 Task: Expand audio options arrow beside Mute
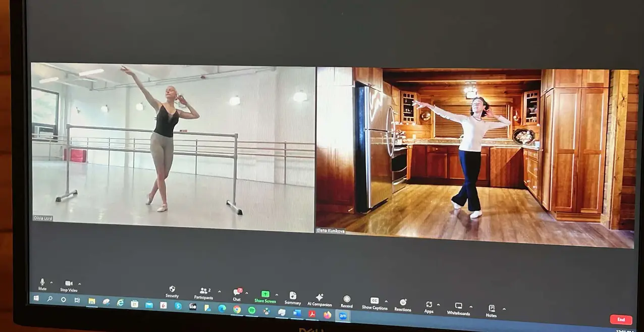(51, 282)
